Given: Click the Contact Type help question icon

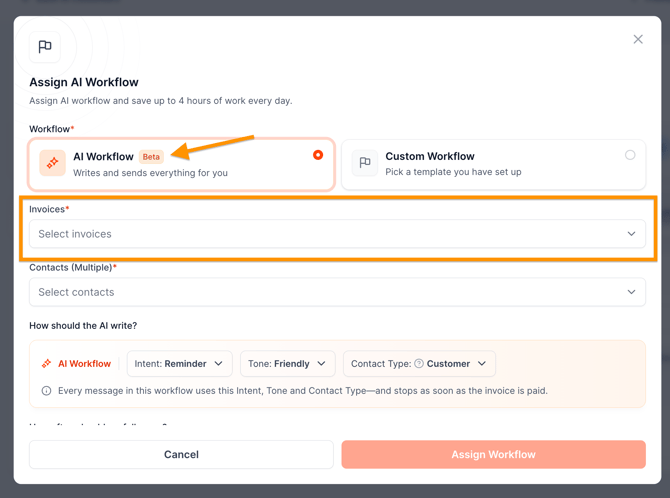Looking at the screenshot, I should coord(419,363).
